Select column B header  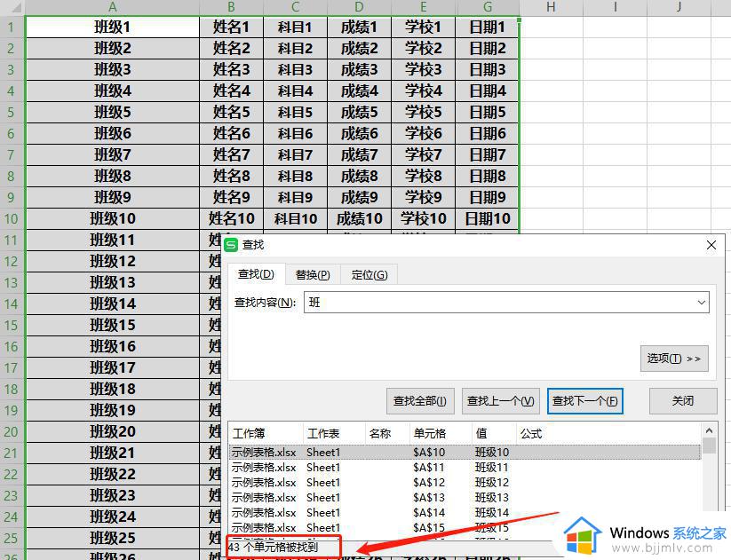[231, 7]
